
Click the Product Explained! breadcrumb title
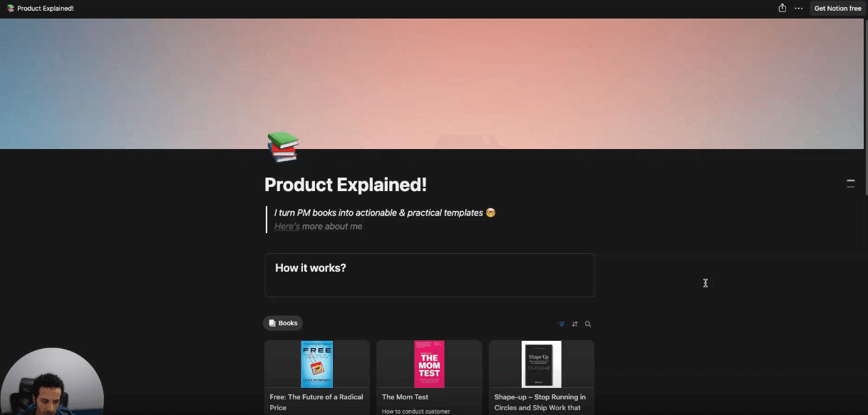click(45, 9)
